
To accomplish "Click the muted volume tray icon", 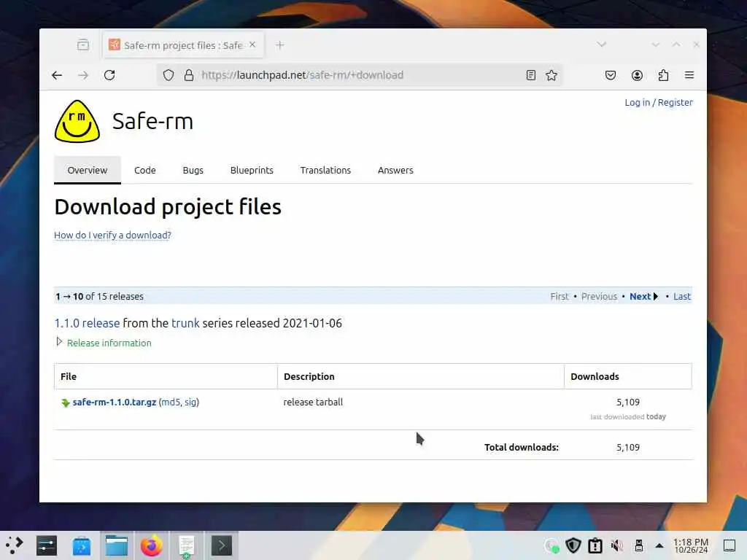I will [617, 545].
